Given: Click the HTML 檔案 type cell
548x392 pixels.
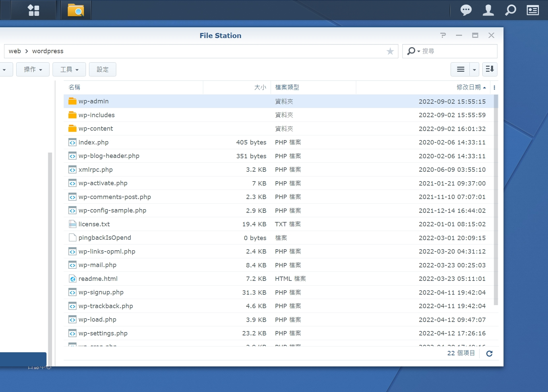Looking at the screenshot, I should [x=291, y=279].
